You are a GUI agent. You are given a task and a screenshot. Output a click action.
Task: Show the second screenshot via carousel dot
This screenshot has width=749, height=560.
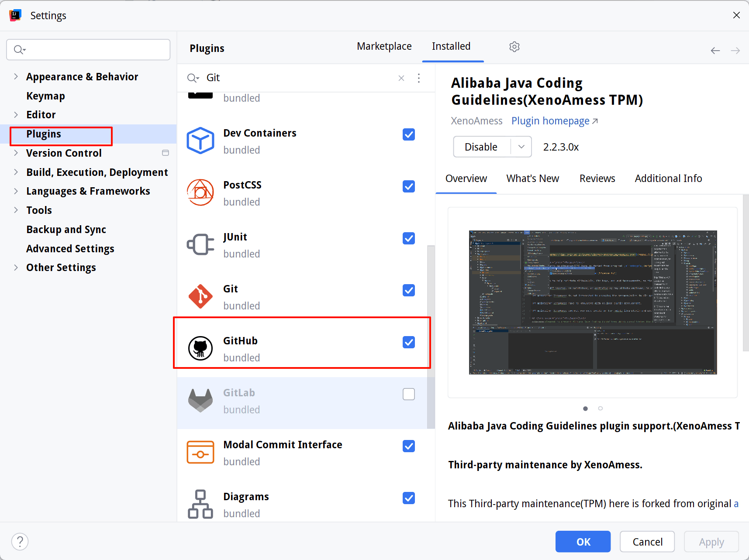[601, 409]
